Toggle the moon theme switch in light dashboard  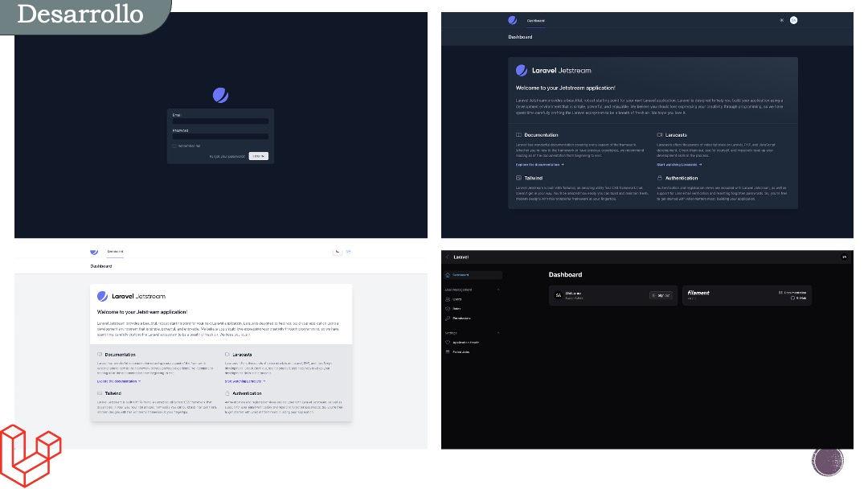tap(338, 252)
